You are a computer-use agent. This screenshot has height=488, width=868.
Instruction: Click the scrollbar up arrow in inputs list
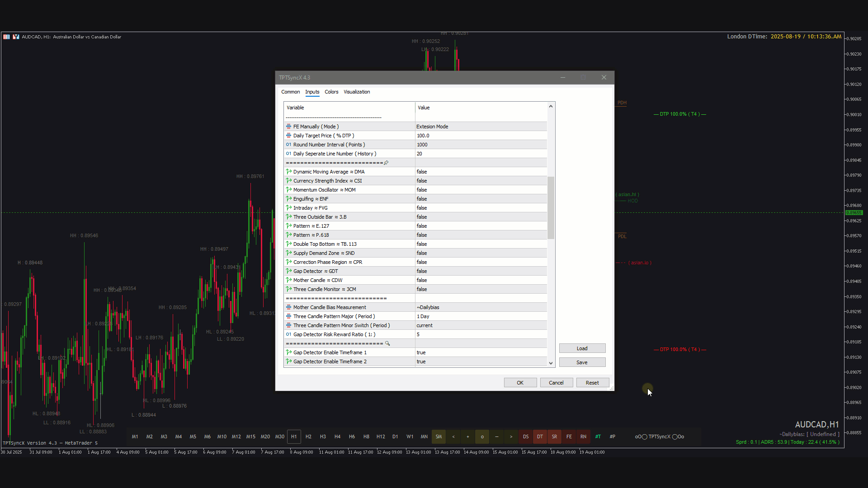[551, 106]
